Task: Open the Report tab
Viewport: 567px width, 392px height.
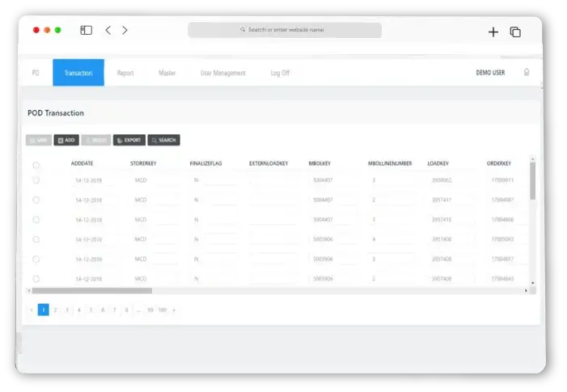Action: (125, 73)
